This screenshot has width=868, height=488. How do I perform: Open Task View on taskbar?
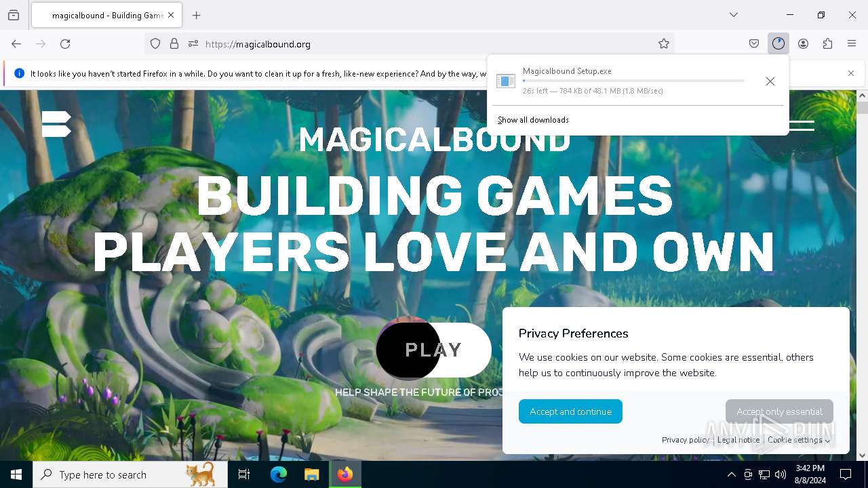tap(244, 474)
